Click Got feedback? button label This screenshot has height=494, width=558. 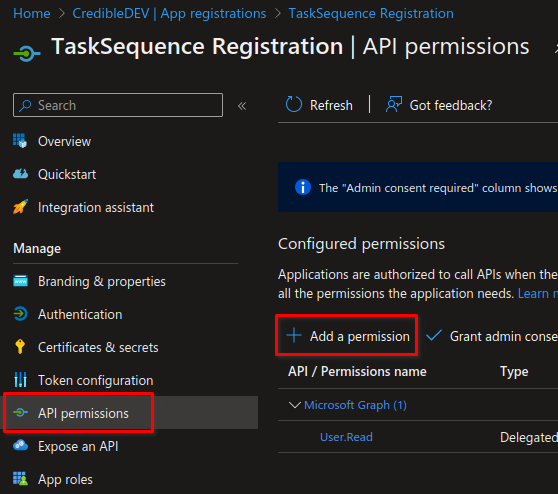coord(451,105)
